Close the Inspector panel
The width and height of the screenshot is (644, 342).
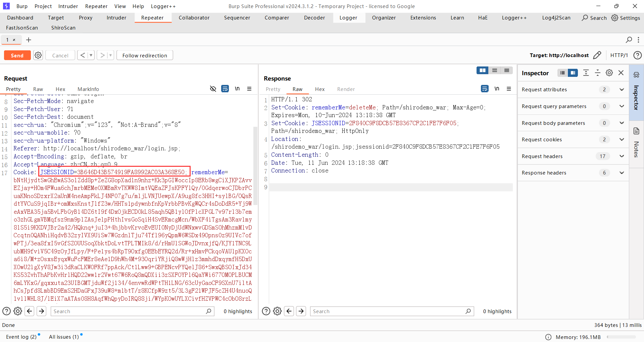coord(621,73)
